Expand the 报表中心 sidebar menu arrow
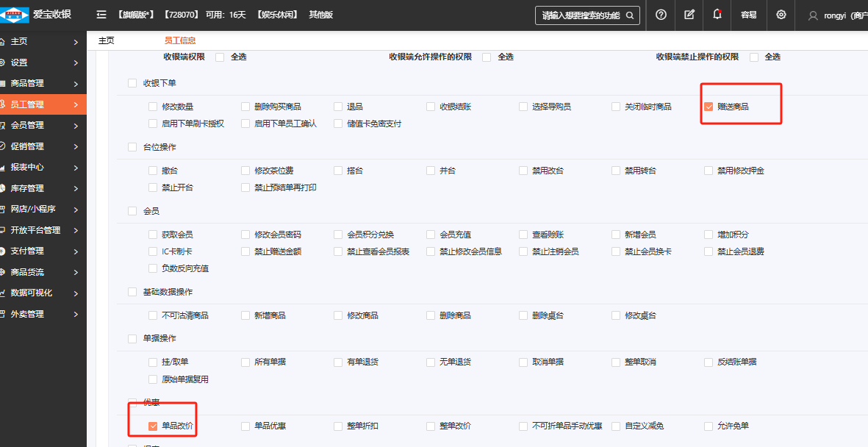Viewport: 868px width, 447px height. point(76,168)
